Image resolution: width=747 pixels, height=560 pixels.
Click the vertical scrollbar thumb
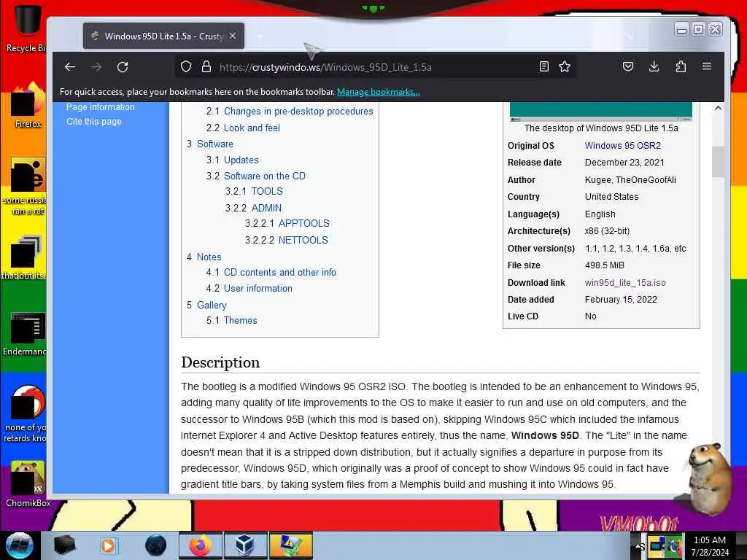(x=718, y=162)
